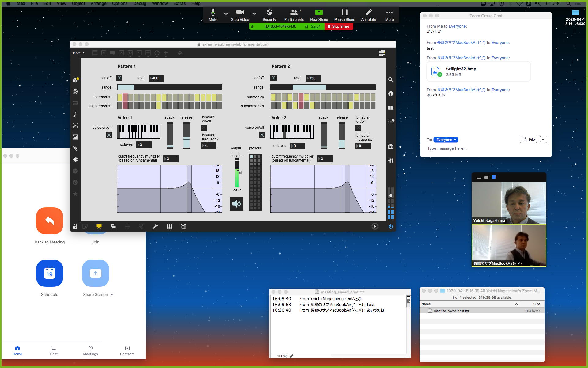Toggle Voice 1 voice on/off box

pos(109,135)
